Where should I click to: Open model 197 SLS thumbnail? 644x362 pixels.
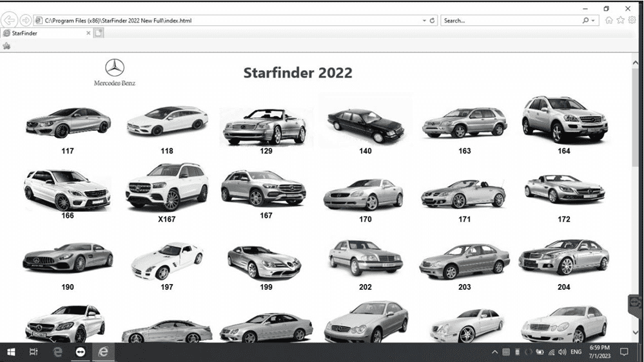167,261
